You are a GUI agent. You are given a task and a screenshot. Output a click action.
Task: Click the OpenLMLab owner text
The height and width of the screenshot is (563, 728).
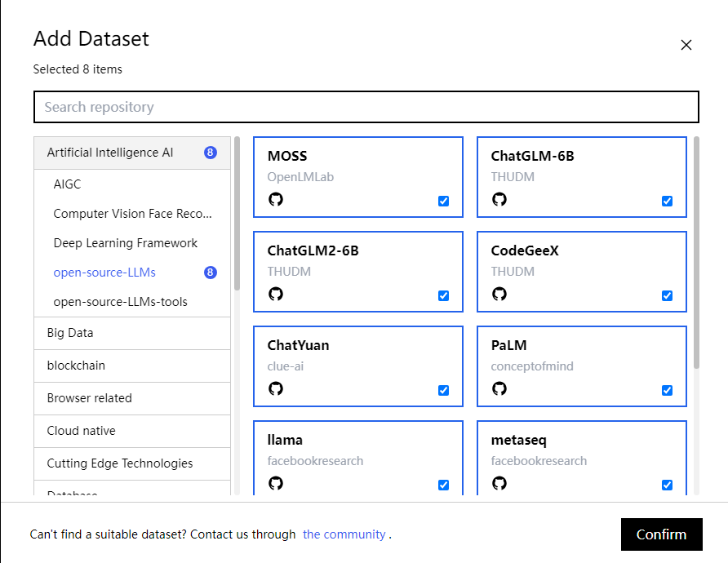[300, 177]
